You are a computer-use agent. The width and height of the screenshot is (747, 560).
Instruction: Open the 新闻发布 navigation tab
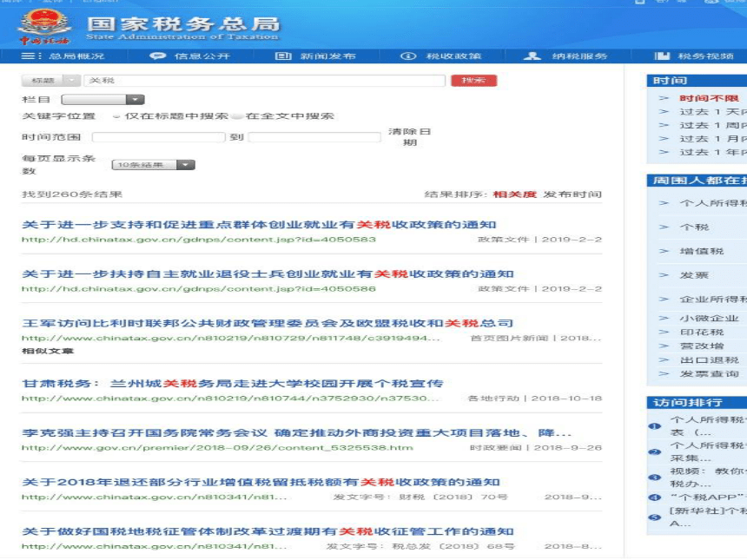tap(327, 56)
